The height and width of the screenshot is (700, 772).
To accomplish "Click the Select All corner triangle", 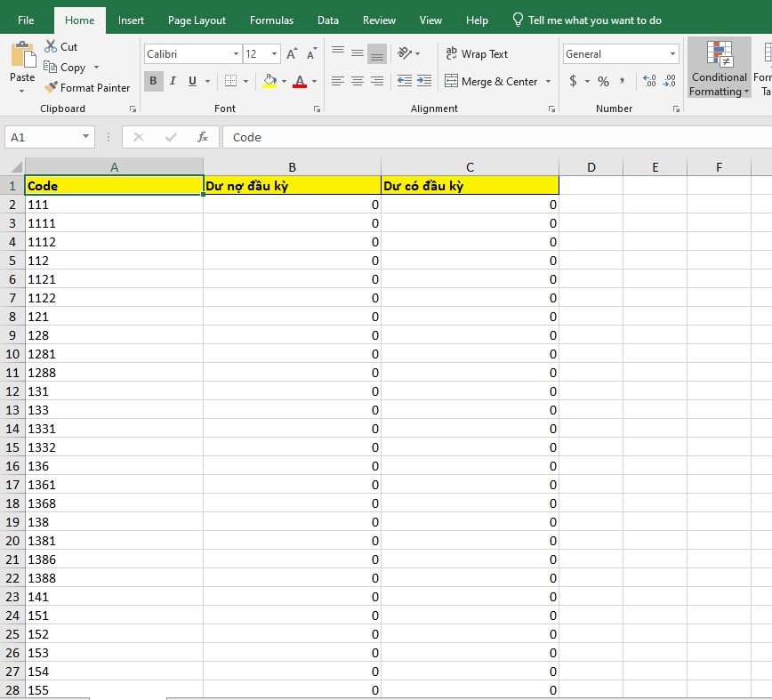I will pos(16,166).
